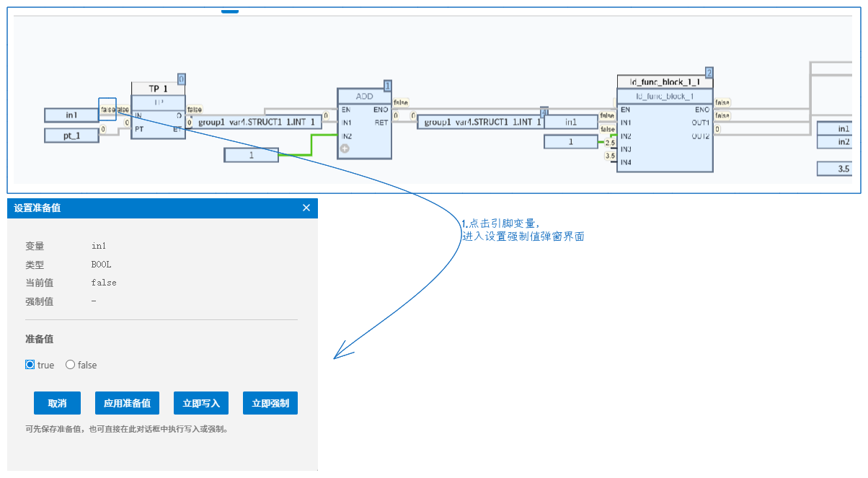This screenshot has width=868, height=478.
Task: Select the ADD block header
Action: (365, 96)
